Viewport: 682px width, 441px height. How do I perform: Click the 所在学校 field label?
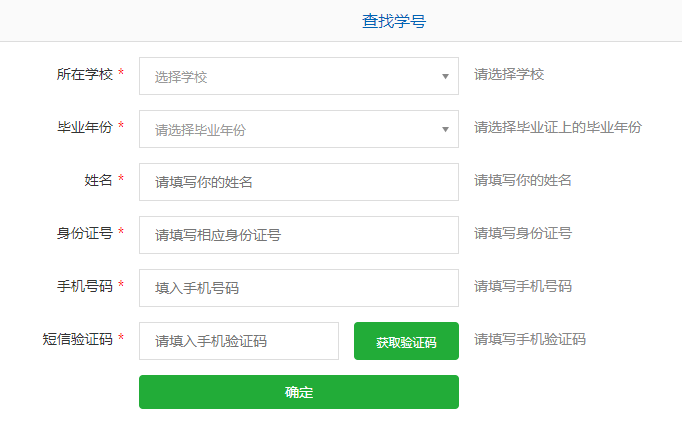84,74
